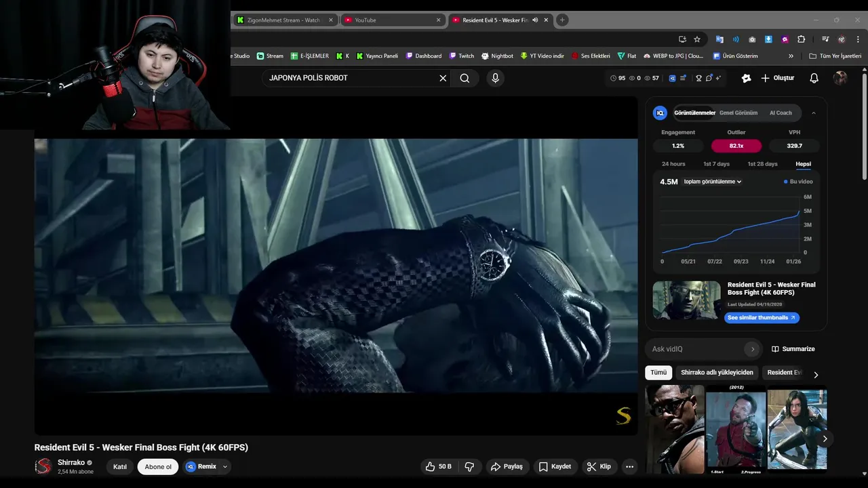Close the YouTube tab
The image size is (868, 488).
(x=438, y=20)
